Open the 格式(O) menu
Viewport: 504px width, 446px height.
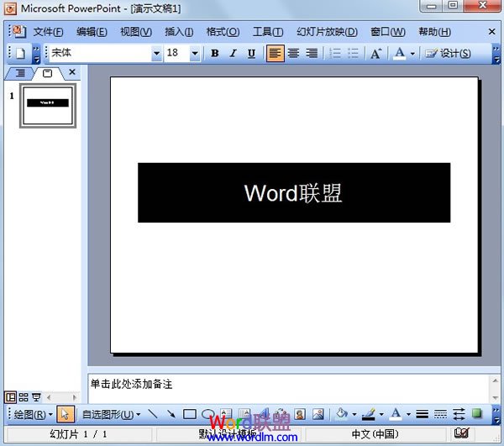point(223,32)
